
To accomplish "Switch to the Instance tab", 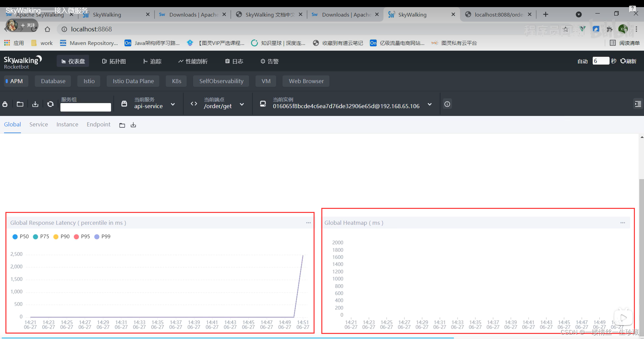I will 67,124.
